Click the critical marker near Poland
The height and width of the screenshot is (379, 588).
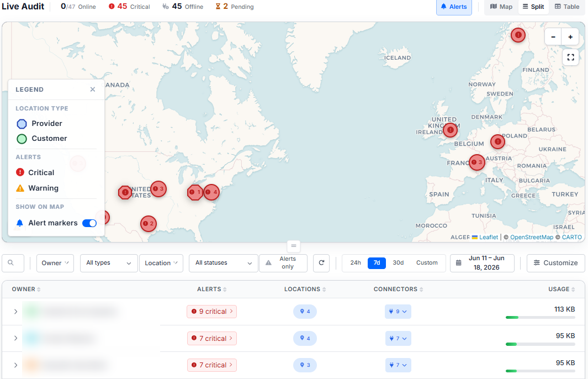coord(497,142)
